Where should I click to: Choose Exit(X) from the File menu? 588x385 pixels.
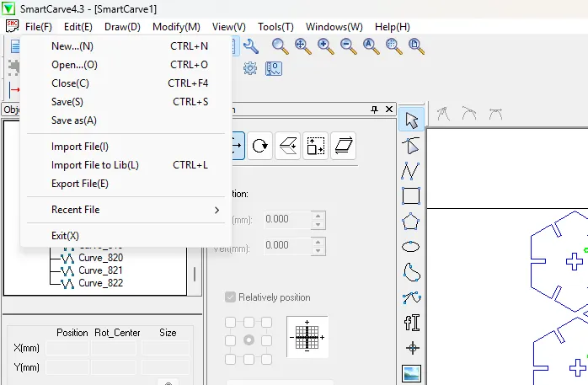point(126,236)
